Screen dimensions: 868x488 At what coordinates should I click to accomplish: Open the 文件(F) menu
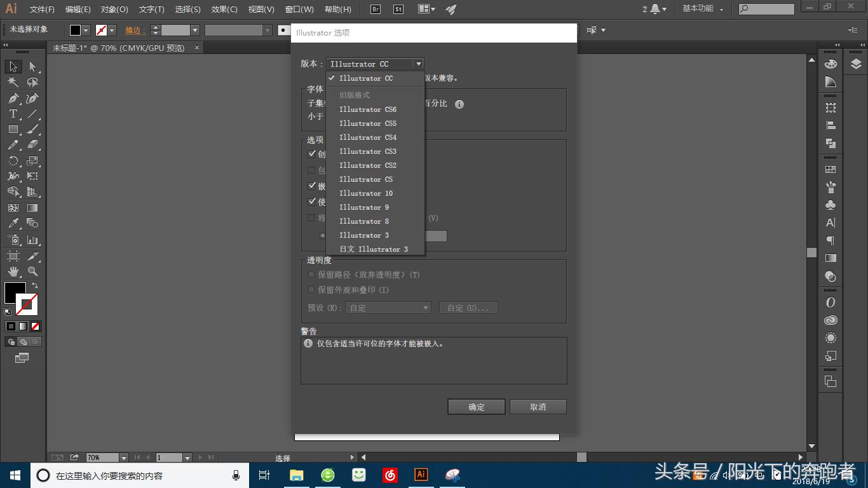pos(41,9)
